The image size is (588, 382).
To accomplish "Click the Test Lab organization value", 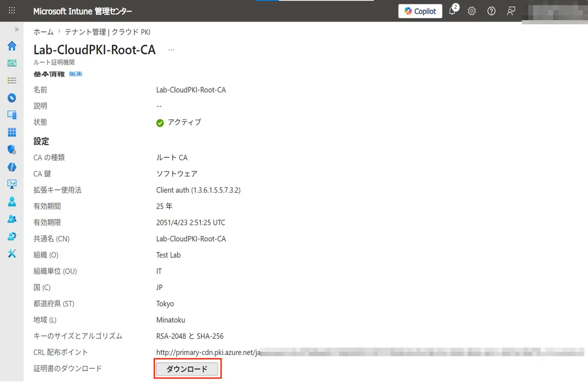I will tap(169, 255).
